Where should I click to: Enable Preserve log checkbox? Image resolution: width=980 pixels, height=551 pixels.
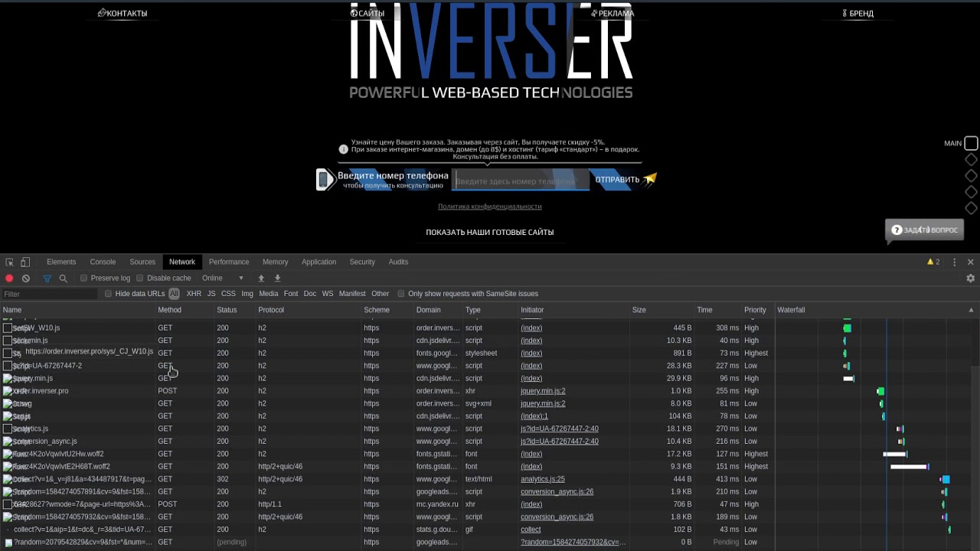(x=84, y=279)
